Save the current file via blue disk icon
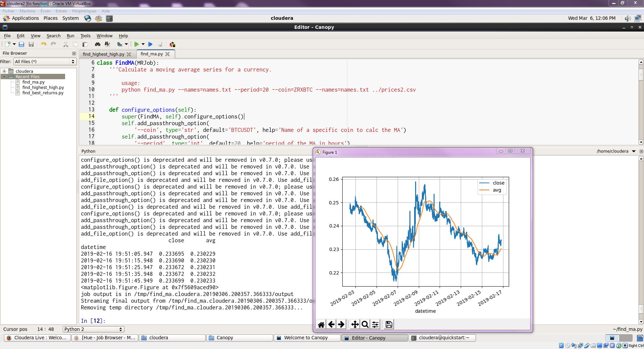The height and width of the screenshot is (349, 644). (x=21, y=44)
